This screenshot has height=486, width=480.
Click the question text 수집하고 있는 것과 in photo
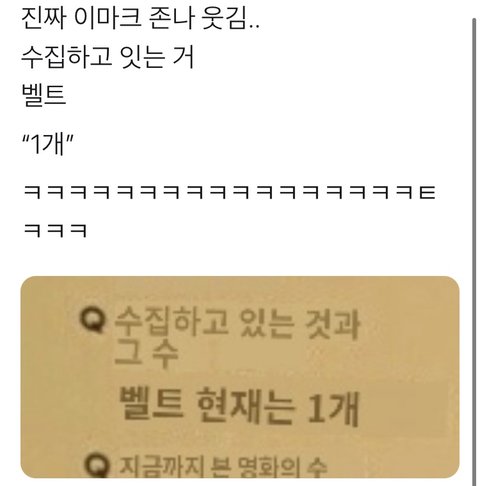[x=237, y=322]
